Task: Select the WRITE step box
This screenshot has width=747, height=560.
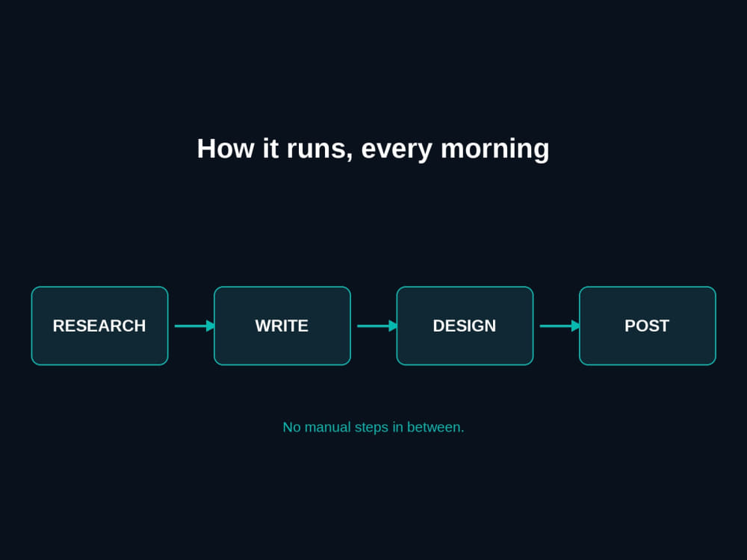Action: tap(282, 326)
